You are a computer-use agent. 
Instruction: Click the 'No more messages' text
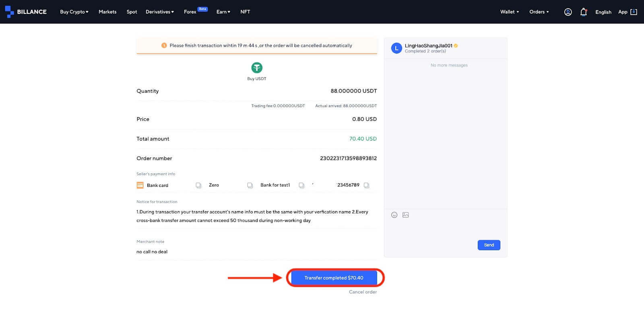449,65
